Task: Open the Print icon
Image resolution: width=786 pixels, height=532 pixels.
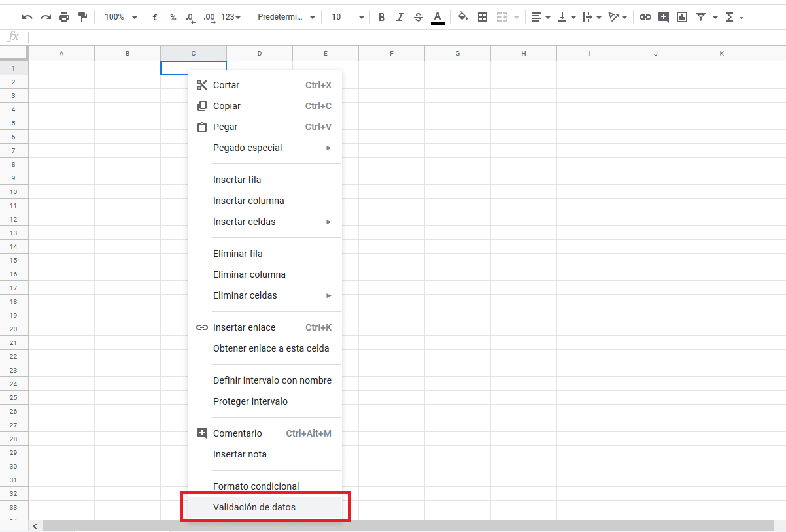Action: [x=64, y=16]
